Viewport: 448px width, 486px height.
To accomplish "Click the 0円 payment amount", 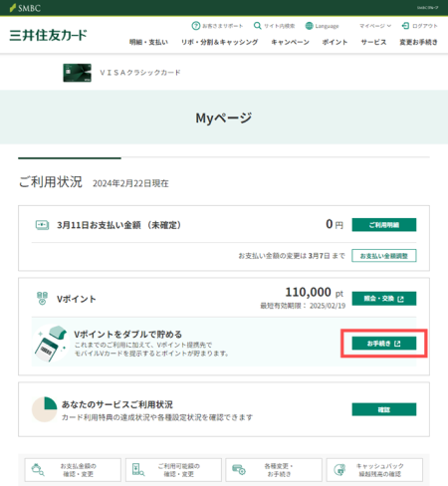I will [x=335, y=224].
